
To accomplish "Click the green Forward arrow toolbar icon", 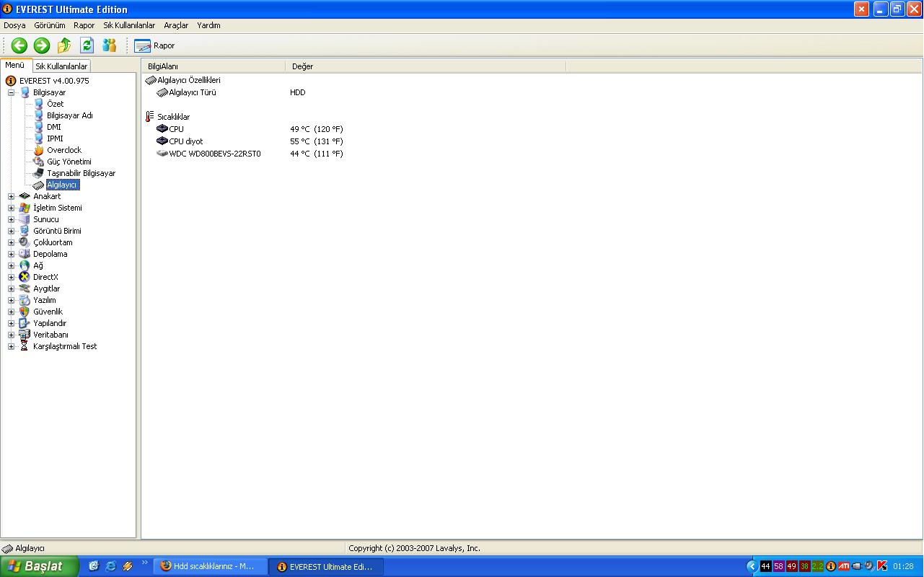I will click(x=42, y=45).
